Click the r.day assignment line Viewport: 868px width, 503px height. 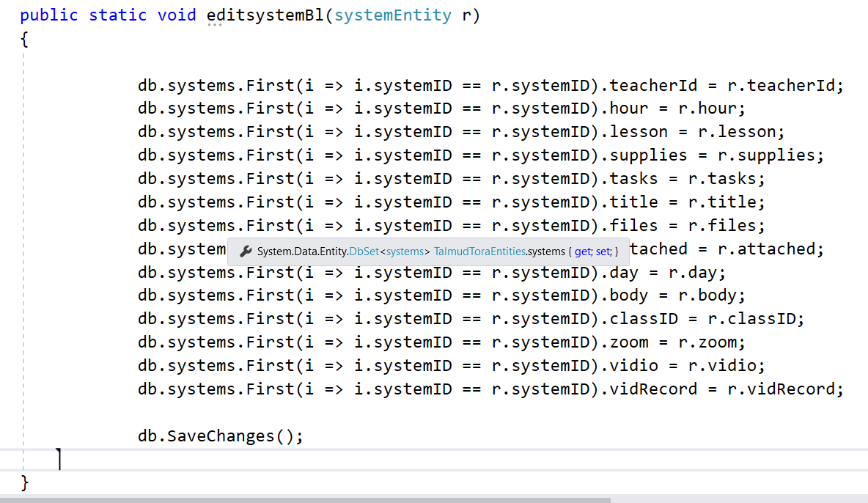click(432, 273)
